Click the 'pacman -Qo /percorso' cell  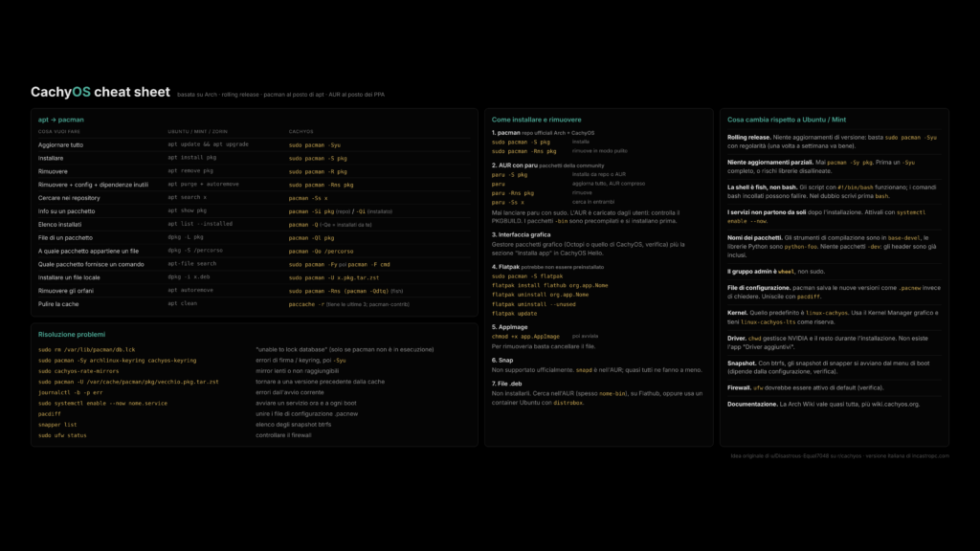[321, 252]
